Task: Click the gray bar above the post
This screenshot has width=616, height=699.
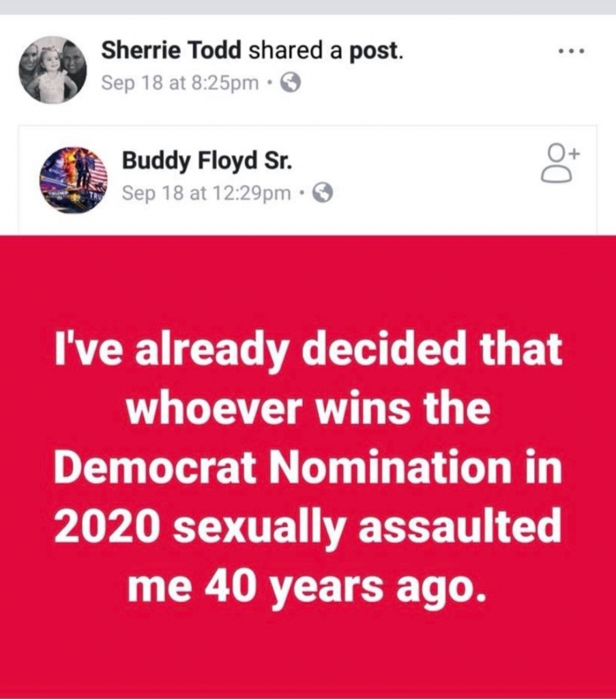Action: tap(308, 7)
